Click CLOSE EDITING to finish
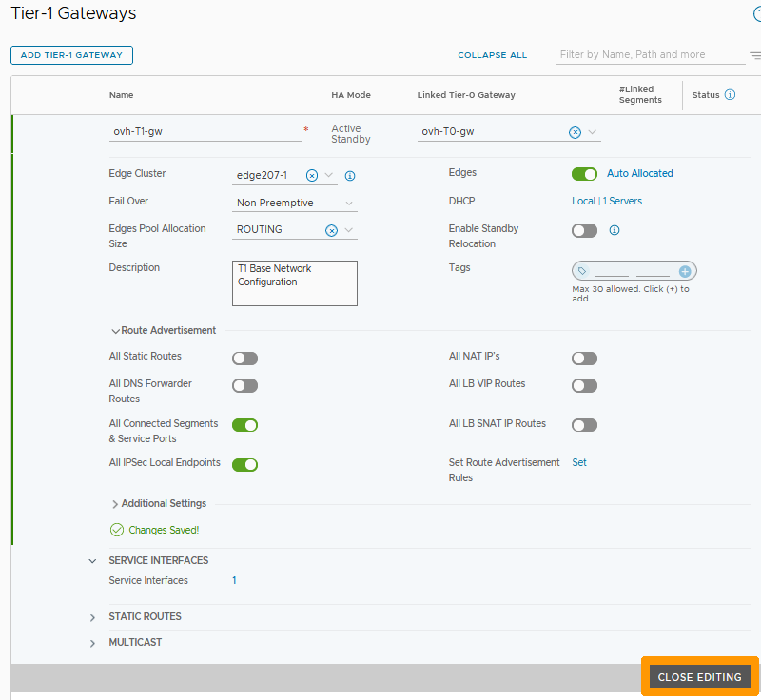 pyautogui.click(x=700, y=676)
